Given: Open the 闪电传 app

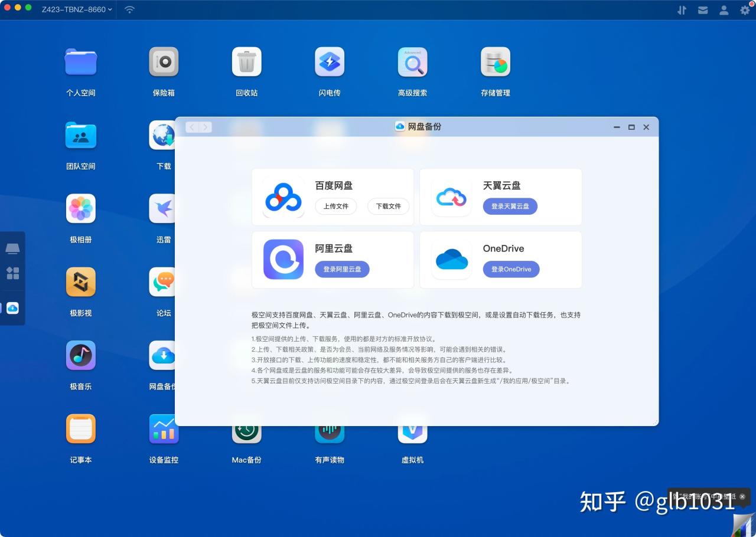Looking at the screenshot, I should tap(330, 61).
